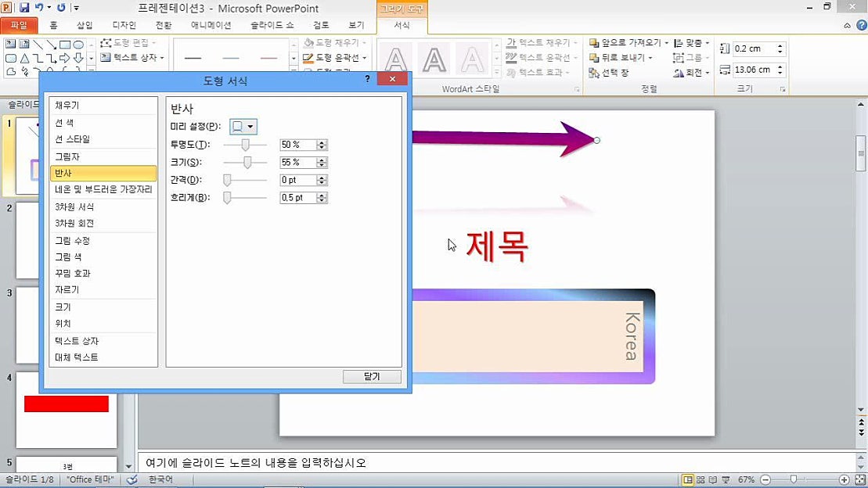The height and width of the screenshot is (488, 868).
Task: Select the Oval shape tool
Action: (x=78, y=44)
